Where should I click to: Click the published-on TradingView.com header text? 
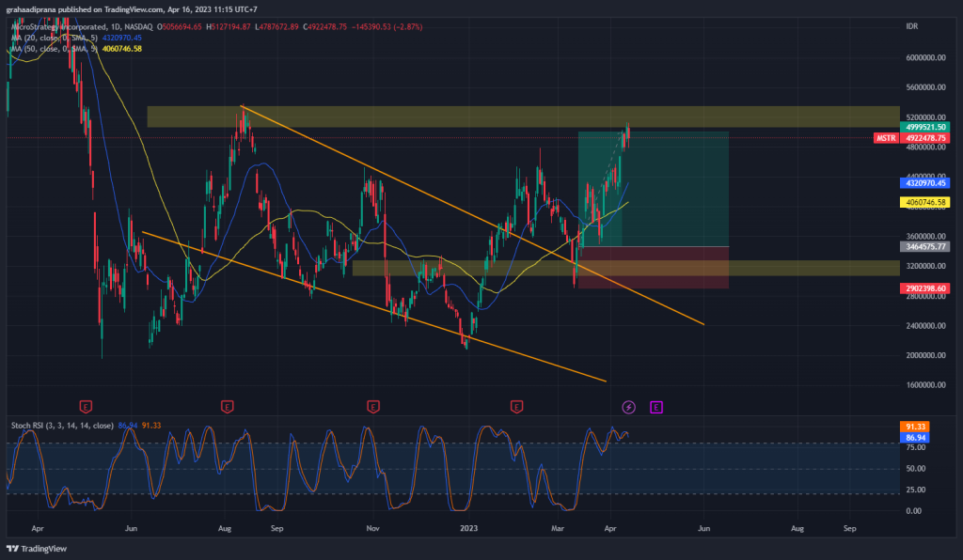pos(132,9)
